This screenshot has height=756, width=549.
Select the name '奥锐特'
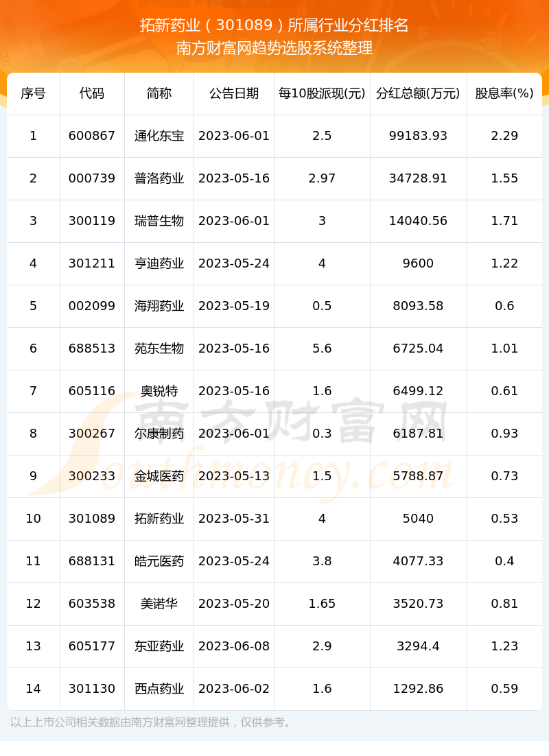click(159, 390)
